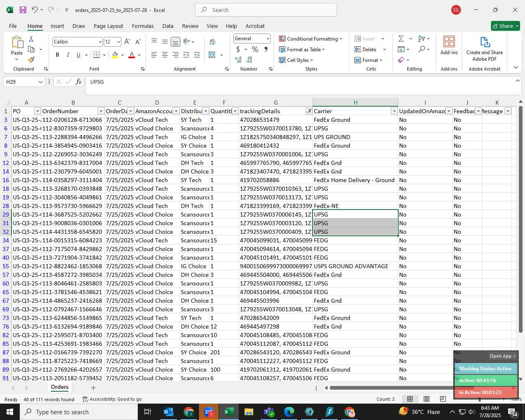
Task: Click the Increase Indent icon
Action: pyautogui.click(x=197, y=55)
